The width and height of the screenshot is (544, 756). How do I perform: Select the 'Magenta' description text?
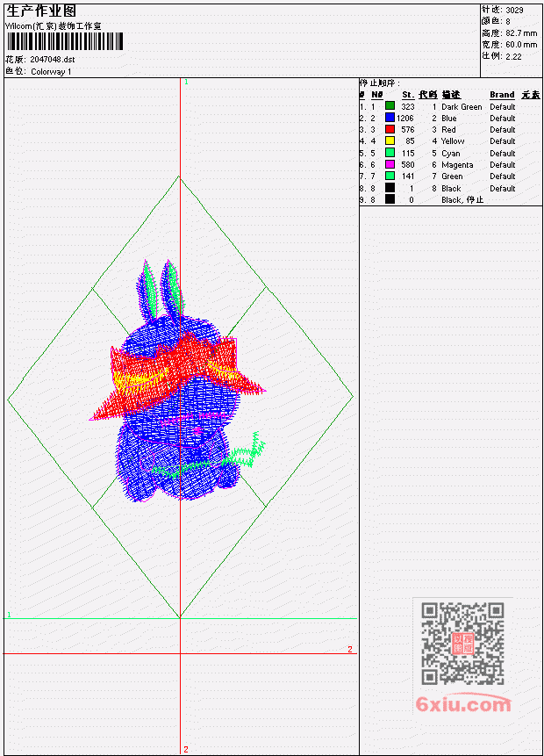[x=457, y=165]
